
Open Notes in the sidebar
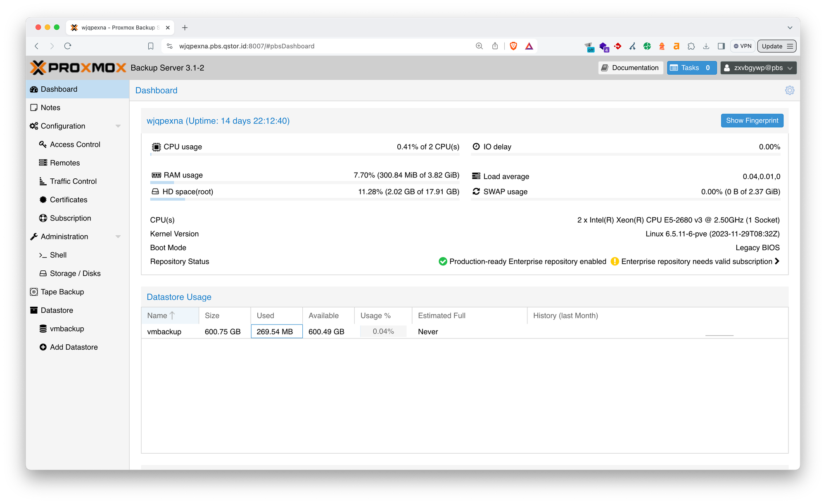pyautogui.click(x=78, y=107)
